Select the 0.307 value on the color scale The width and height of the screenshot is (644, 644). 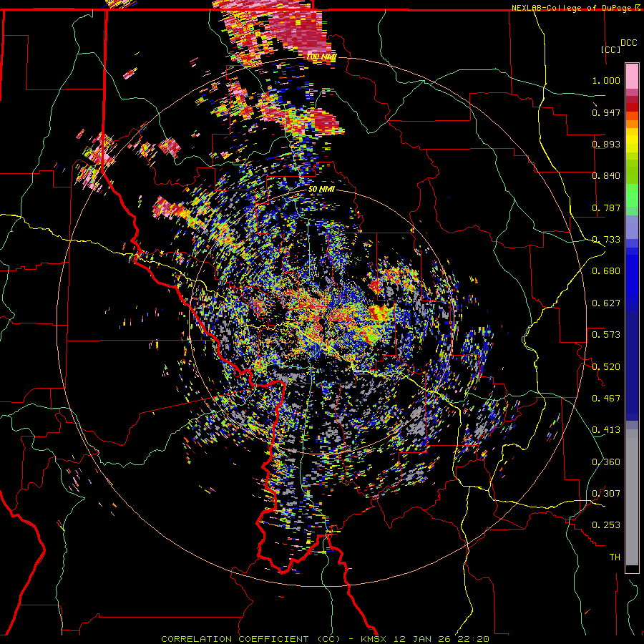point(606,494)
